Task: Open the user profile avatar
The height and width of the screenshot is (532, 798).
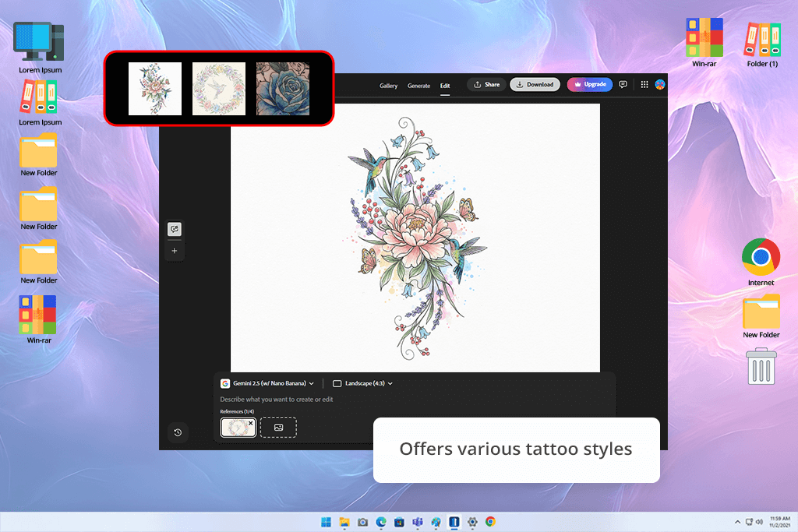Action: click(x=660, y=84)
